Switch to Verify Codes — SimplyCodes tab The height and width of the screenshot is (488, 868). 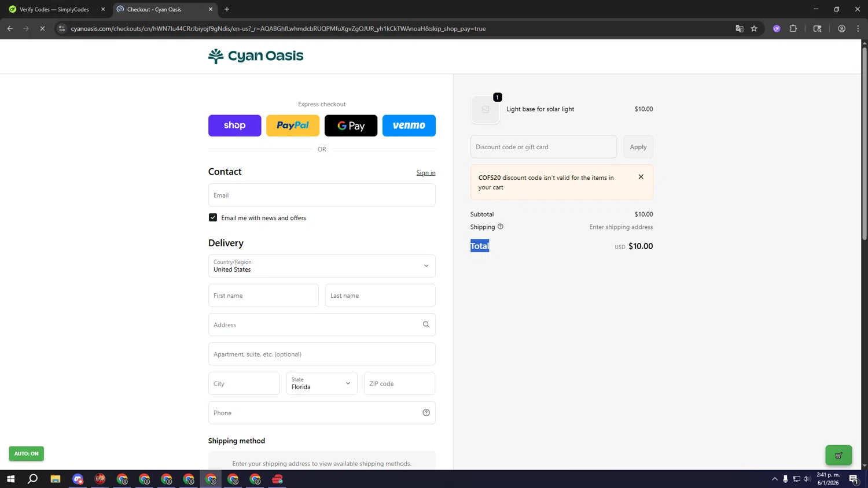(54, 9)
